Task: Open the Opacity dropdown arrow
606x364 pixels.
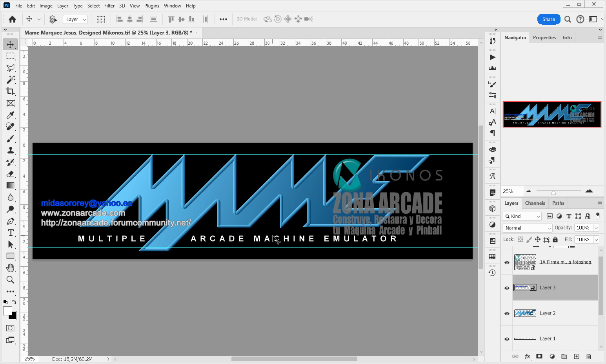Action: click(x=595, y=227)
